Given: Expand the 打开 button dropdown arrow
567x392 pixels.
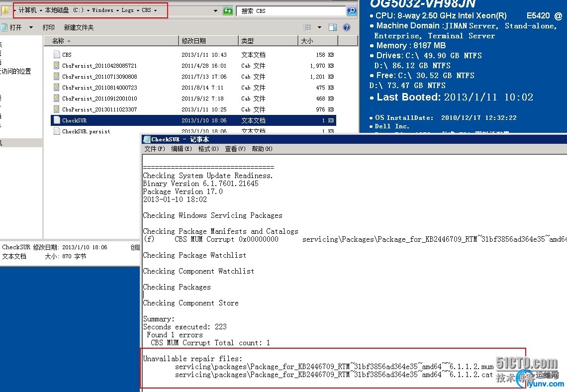Looking at the screenshot, I should (x=31, y=27).
